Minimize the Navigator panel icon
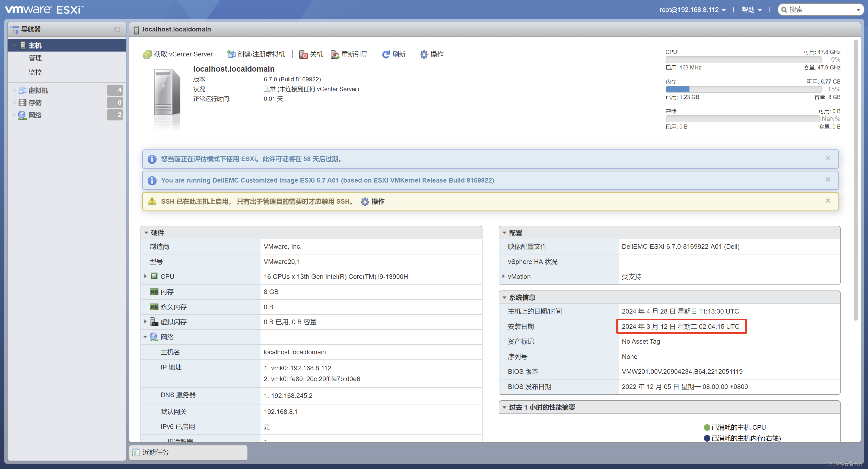 point(117,30)
